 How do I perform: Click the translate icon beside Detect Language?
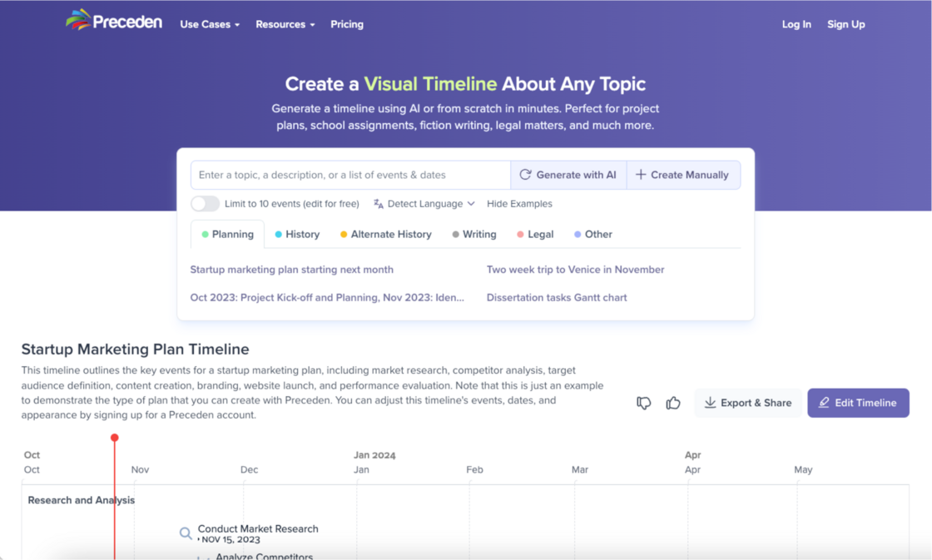point(379,204)
